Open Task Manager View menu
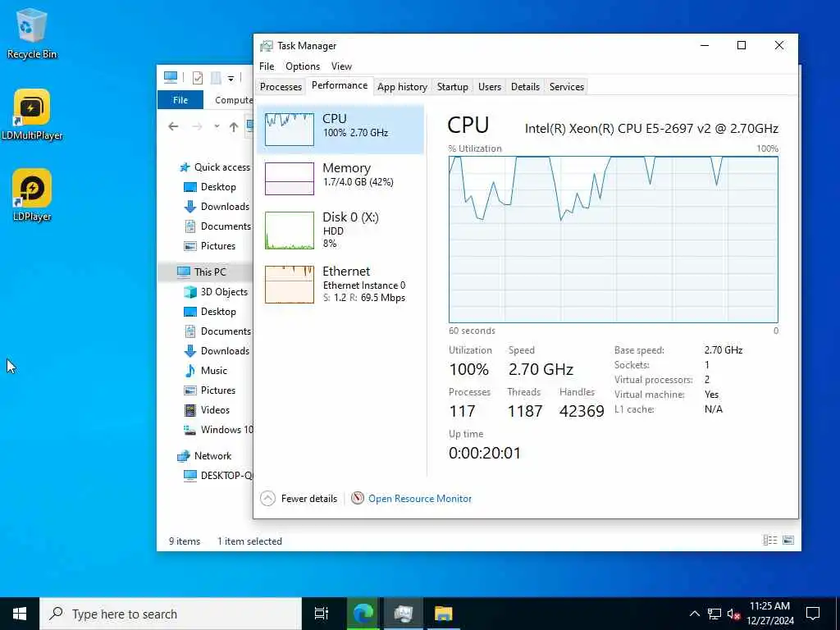840x630 pixels. click(x=341, y=66)
